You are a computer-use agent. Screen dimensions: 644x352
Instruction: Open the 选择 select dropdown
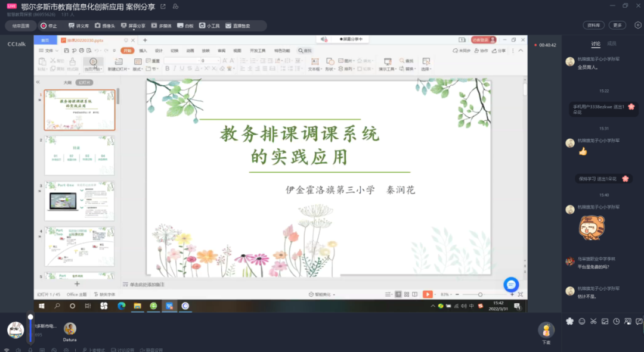coord(426,69)
